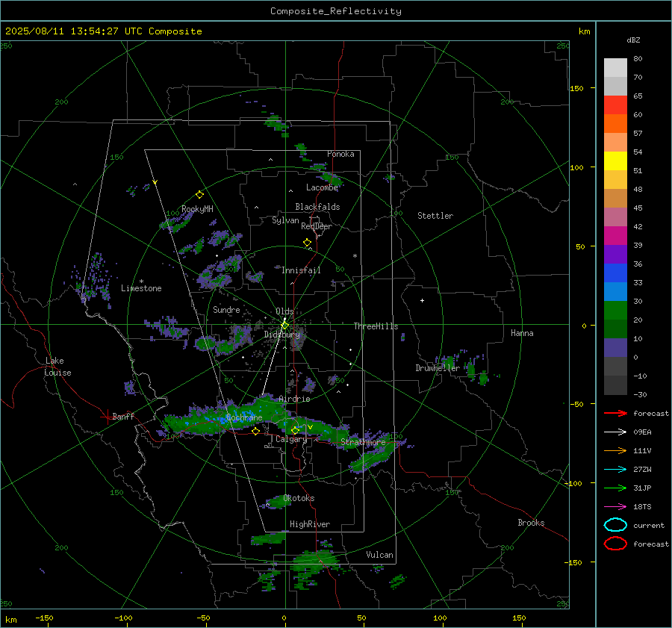Click the Innisfail city label
Viewport: 672px width, 628px height.
[301, 270]
